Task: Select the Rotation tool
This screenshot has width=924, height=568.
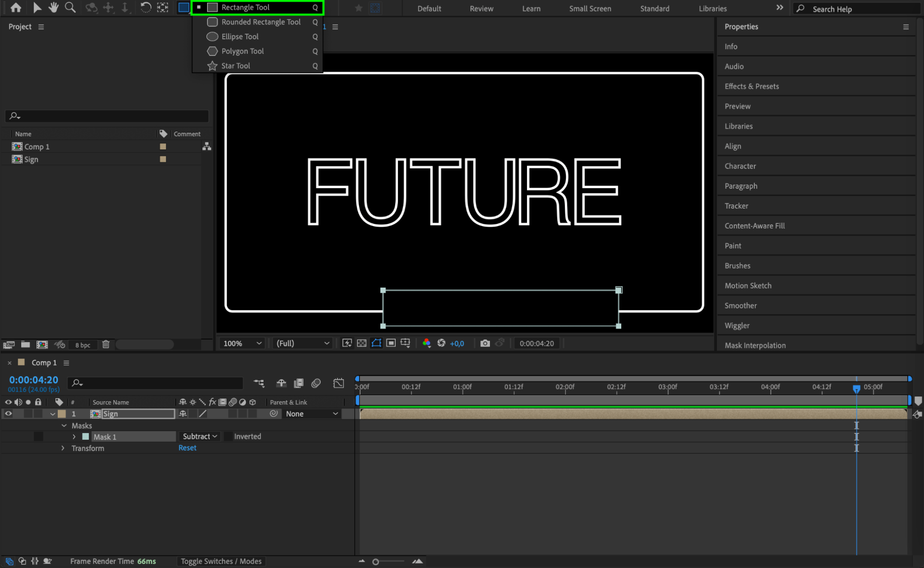Action: click(x=146, y=7)
